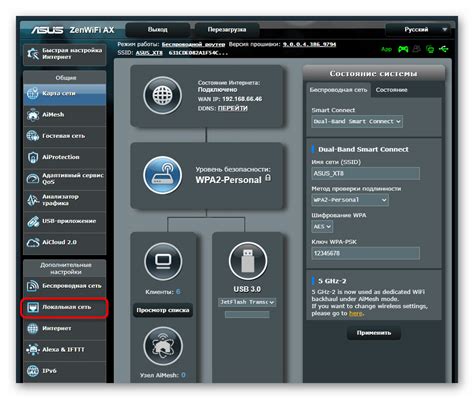This screenshot has height=399, width=474.
Task: Click the clients computer monitor icon
Action: 163,261
